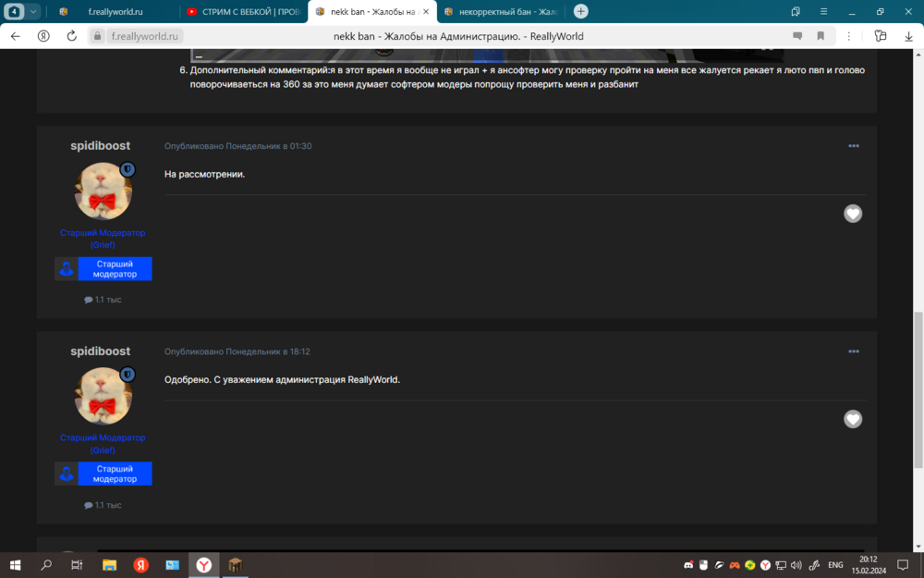Open the Yandex home button
The width and height of the screenshot is (924, 578).
coord(43,36)
